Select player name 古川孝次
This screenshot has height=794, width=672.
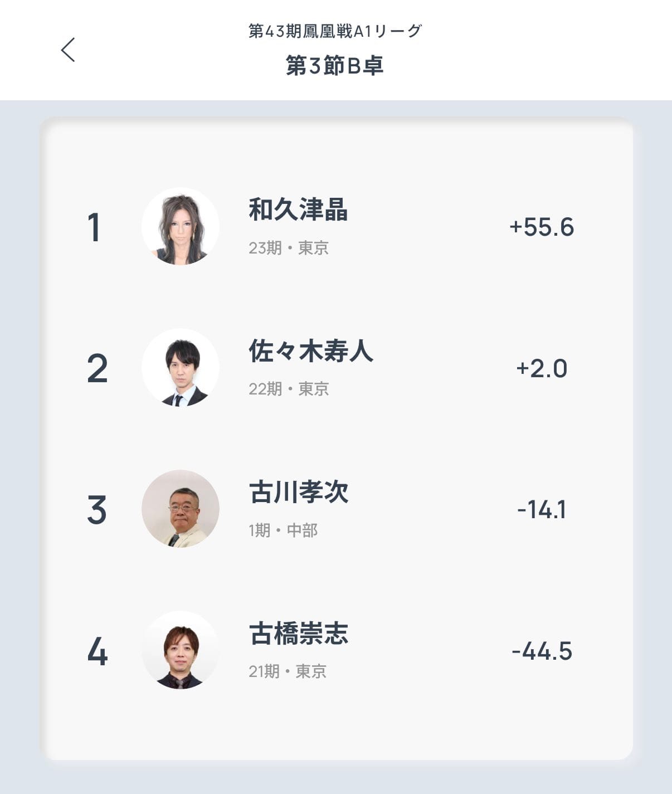[299, 493]
